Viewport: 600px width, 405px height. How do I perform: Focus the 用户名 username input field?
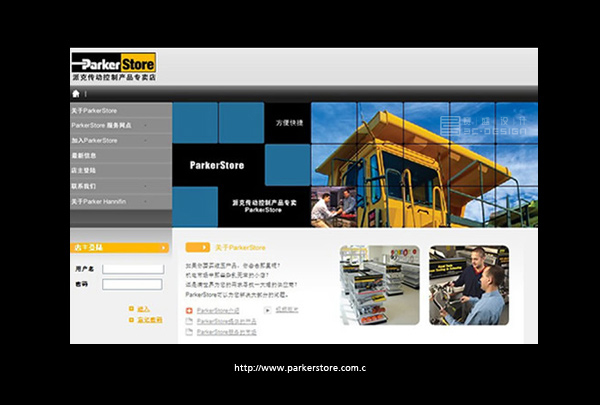pyautogui.click(x=133, y=269)
